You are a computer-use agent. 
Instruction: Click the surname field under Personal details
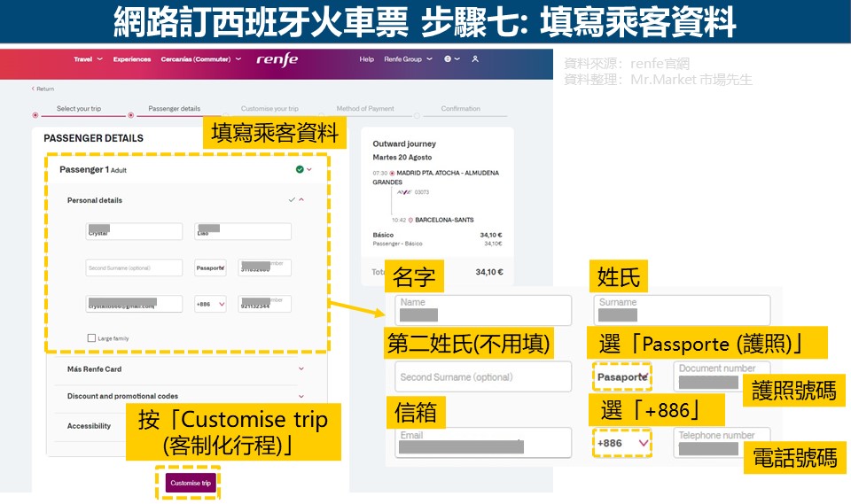click(x=243, y=231)
